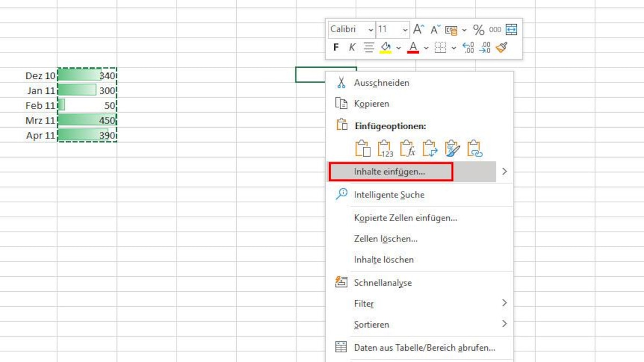Viewport: 644px width, 362px height.
Task: Apply percent style from the mini toolbar
Action: tap(478, 29)
